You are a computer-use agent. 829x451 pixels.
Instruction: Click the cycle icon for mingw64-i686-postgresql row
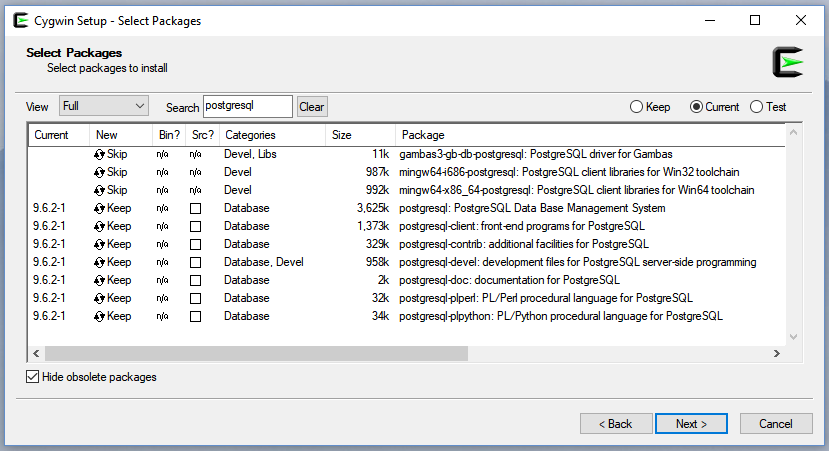(x=99, y=172)
